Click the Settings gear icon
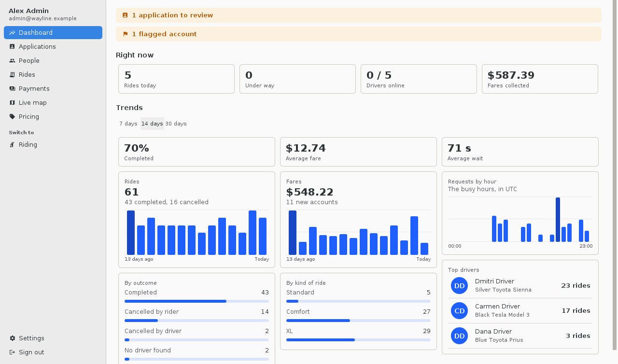 pyautogui.click(x=12, y=338)
